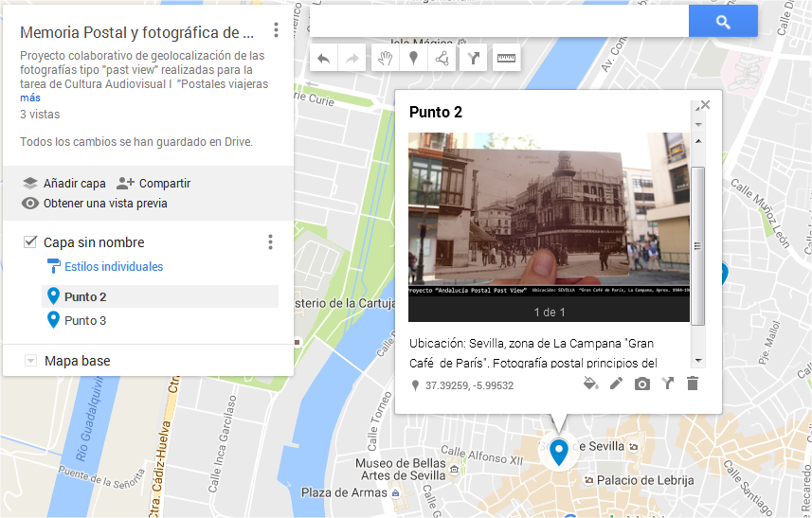Select the ruler measure distances tool
The width and height of the screenshot is (812, 518).
point(506,58)
